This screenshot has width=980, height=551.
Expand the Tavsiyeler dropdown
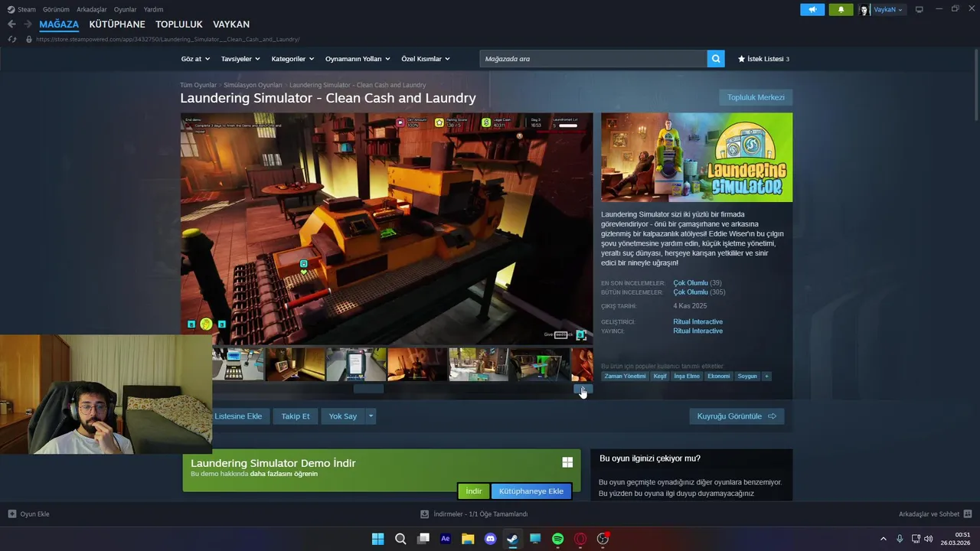240,59
